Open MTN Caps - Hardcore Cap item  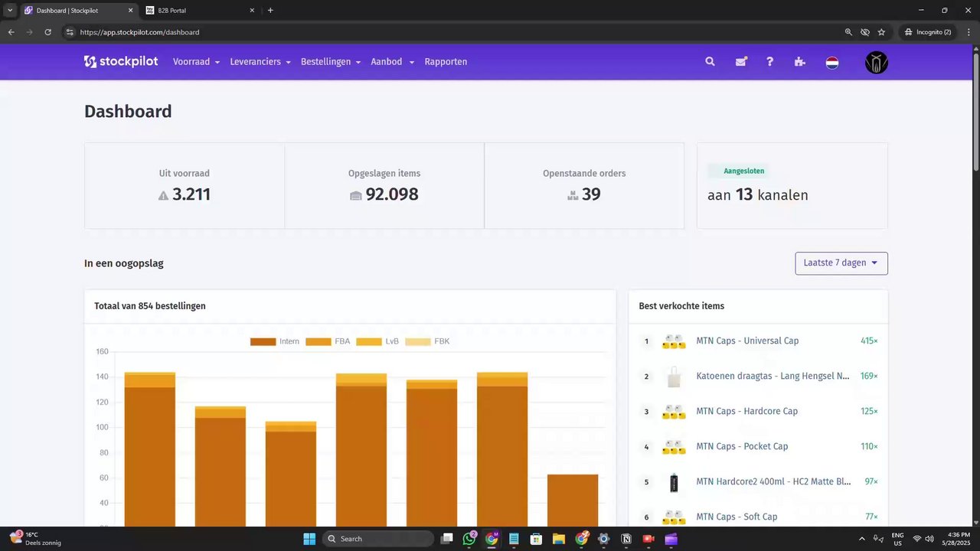click(x=747, y=411)
